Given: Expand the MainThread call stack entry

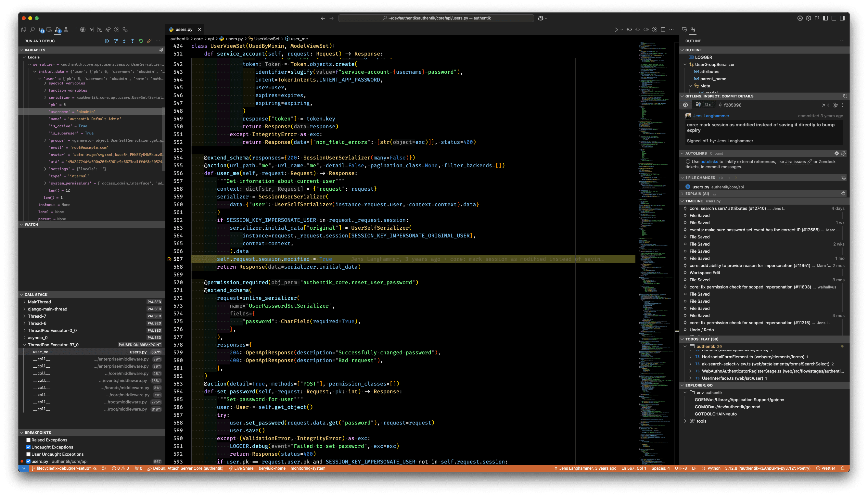Looking at the screenshot, I should [x=25, y=302].
